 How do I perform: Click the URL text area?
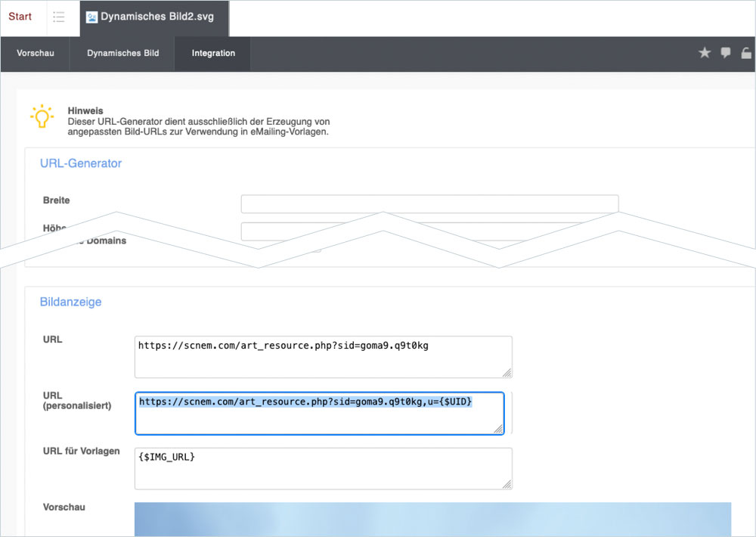coord(323,356)
